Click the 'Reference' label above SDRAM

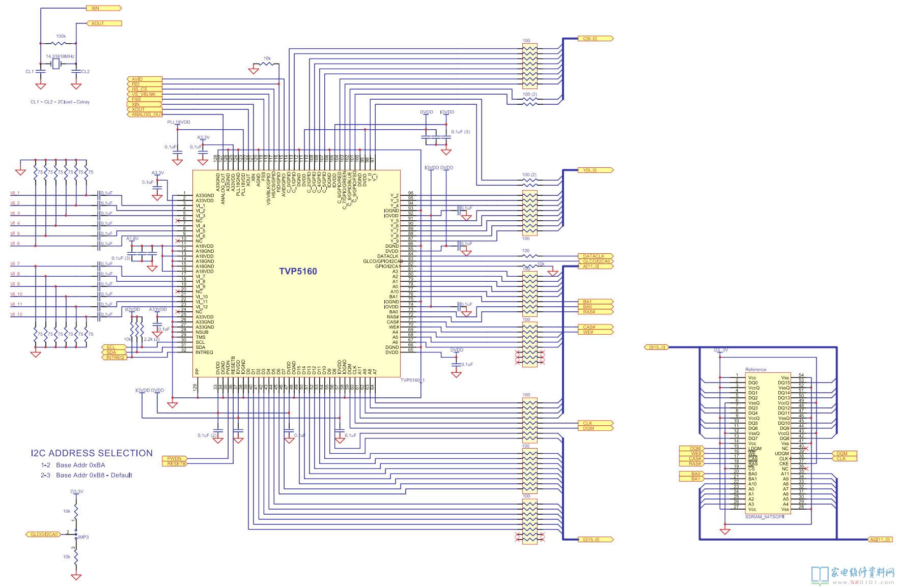[x=755, y=369]
